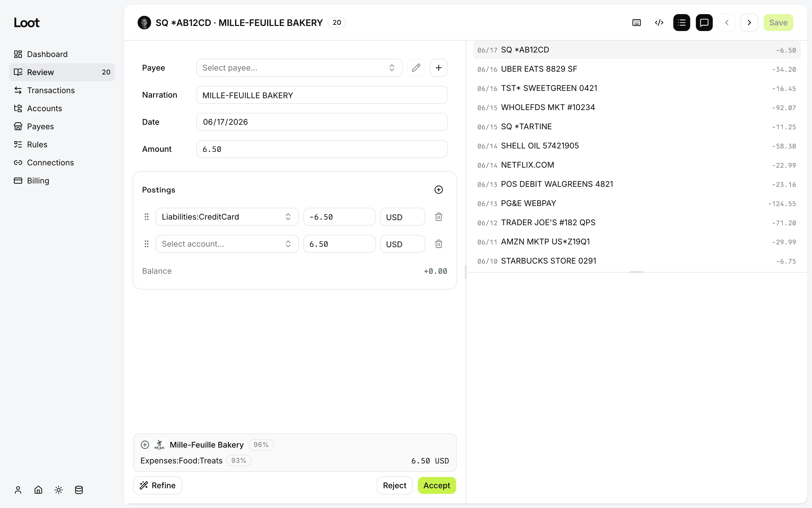
Task: Open Billing in sidebar
Action: [62, 181]
